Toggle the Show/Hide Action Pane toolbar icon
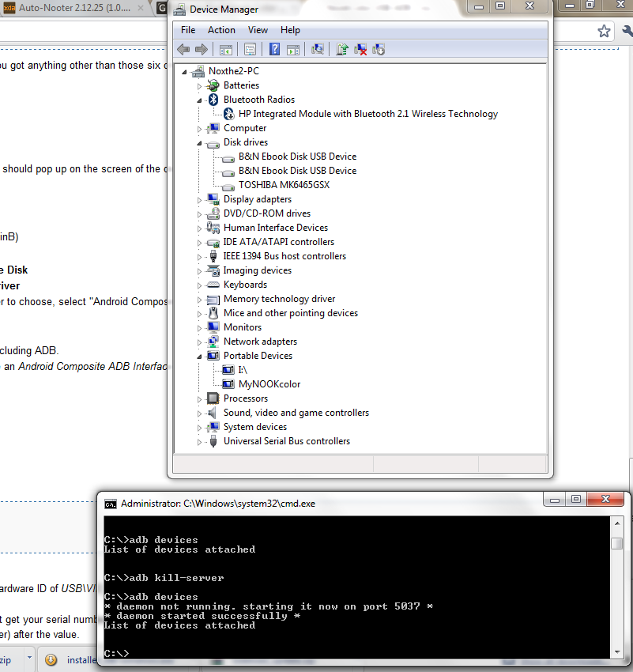 click(293, 50)
